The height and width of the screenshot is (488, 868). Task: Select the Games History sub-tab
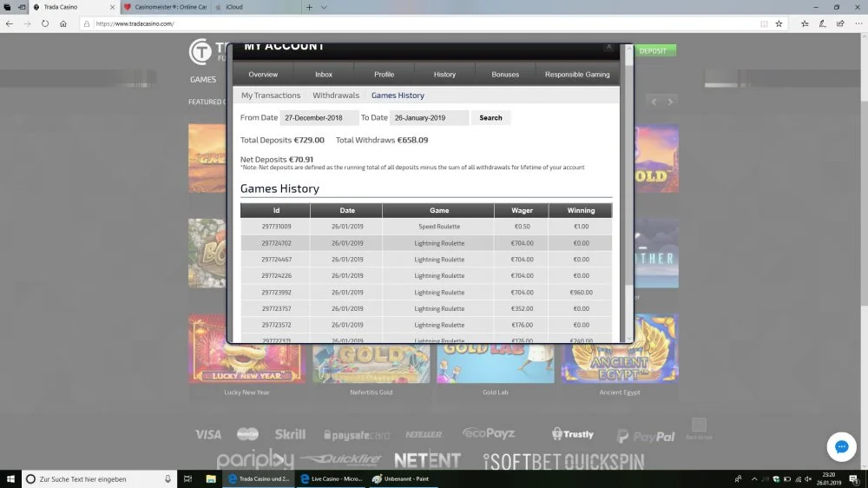click(x=398, y=96)
